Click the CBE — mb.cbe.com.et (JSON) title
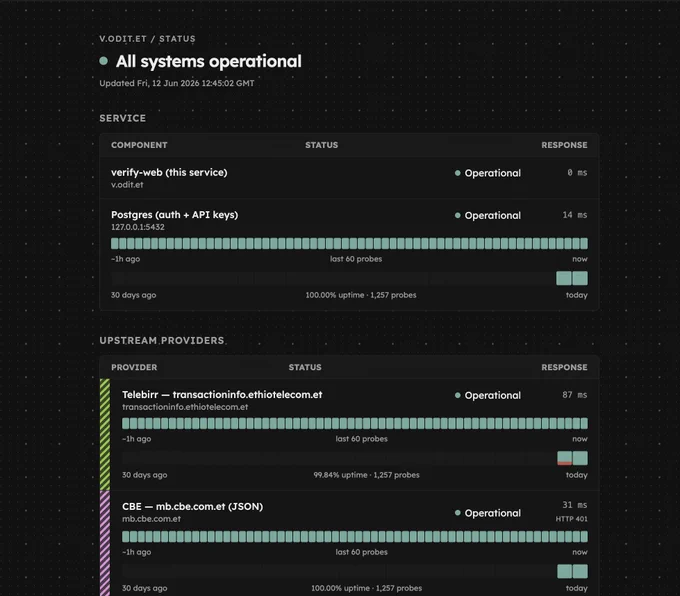The height and width of the screenshot is (596, 680). point(193,507)
